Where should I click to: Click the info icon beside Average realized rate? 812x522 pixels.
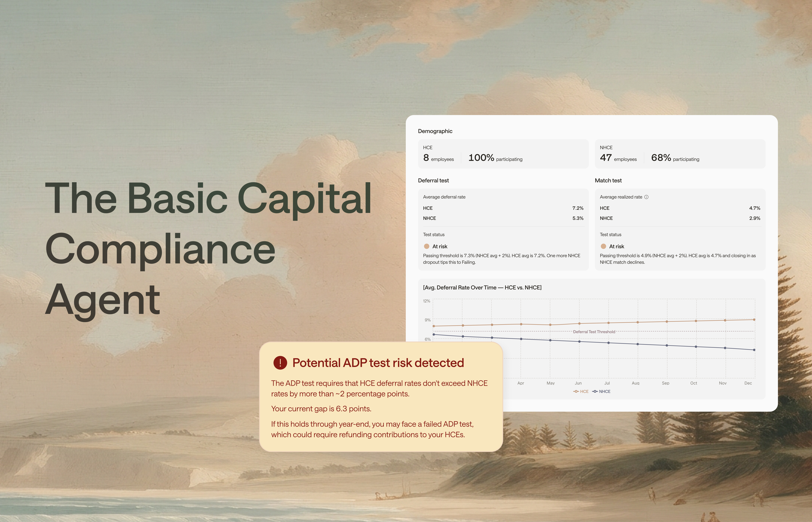tap(646, 197)
